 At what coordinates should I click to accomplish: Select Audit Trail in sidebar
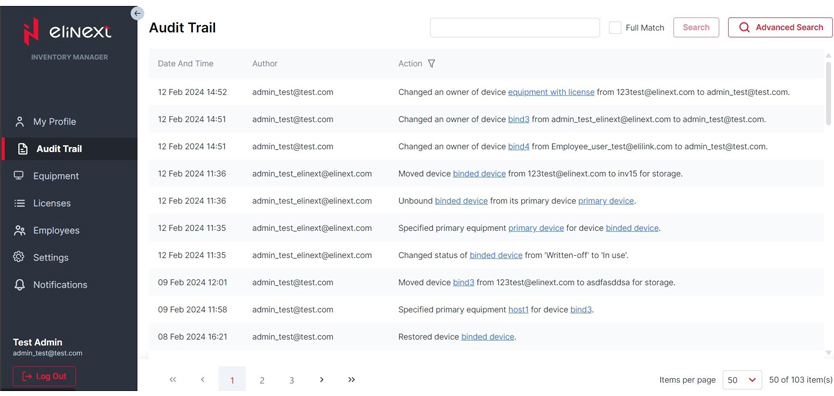pyautogui.click(x=69, y=149)
